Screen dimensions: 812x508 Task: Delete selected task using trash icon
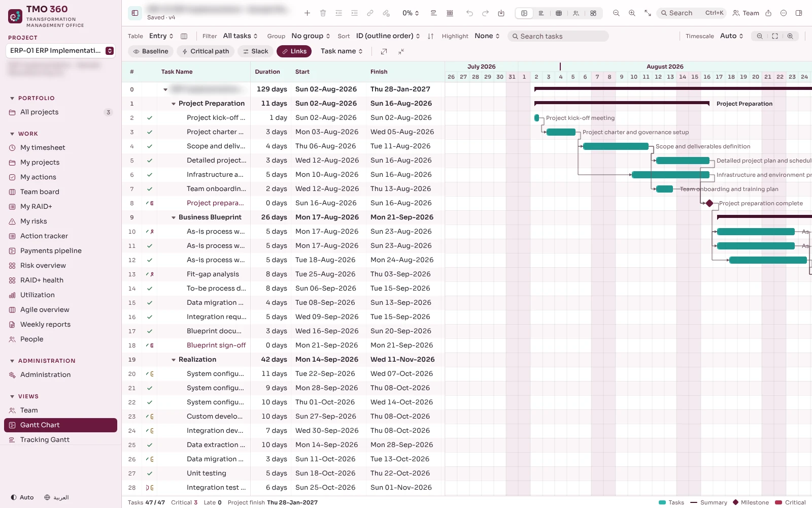point(323,13)
